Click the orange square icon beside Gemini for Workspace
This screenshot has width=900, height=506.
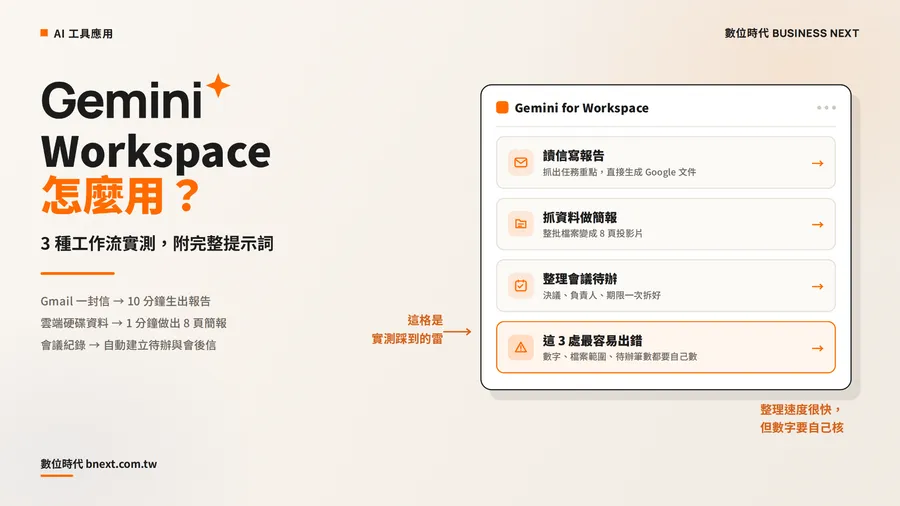click(502, 107)
